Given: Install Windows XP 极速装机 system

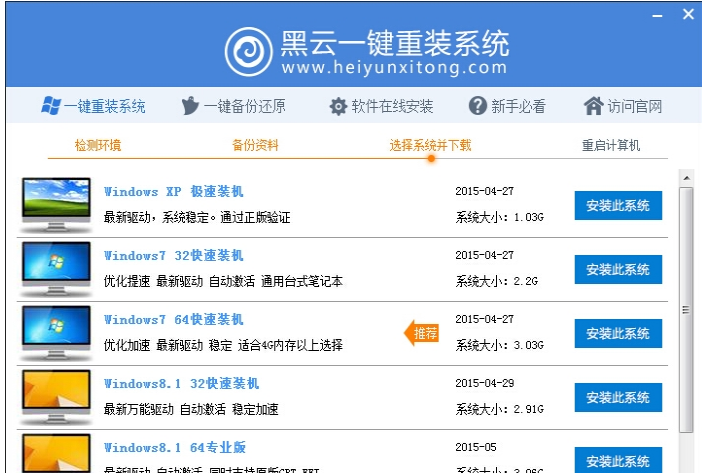Looking at the screenshot, I should [x=618, y=206].
